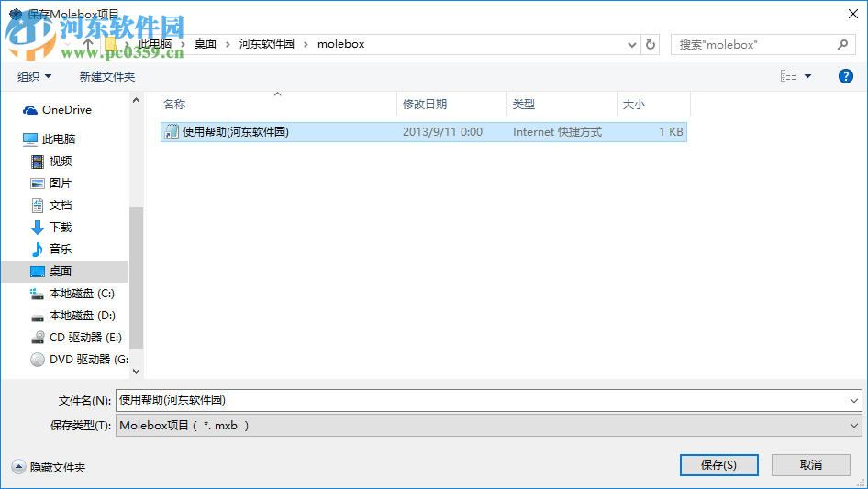The image size is (868, 489).
Task: Select 本地磁盘 (D:) in navigation pane
Action: pyautogui.click(x=83, y=316)
